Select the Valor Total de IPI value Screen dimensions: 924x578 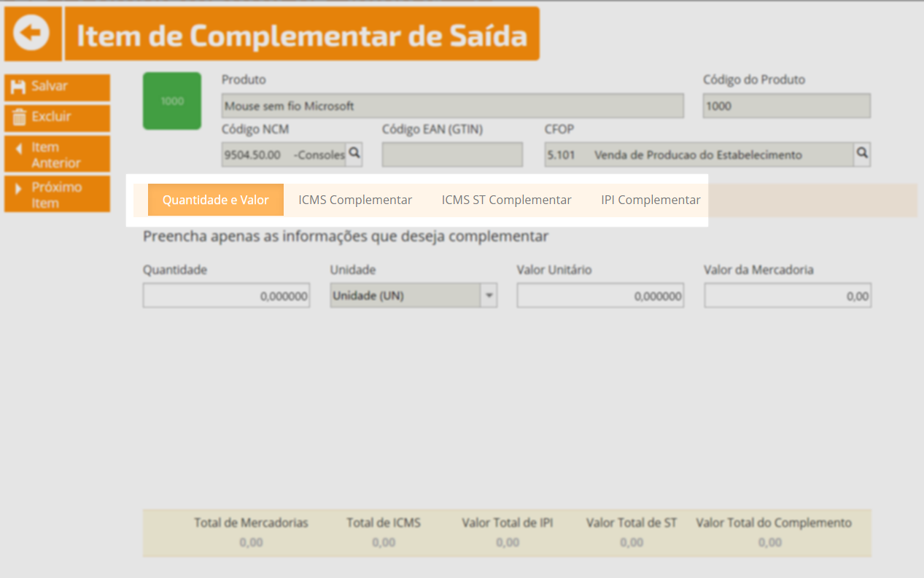point(508,542)
